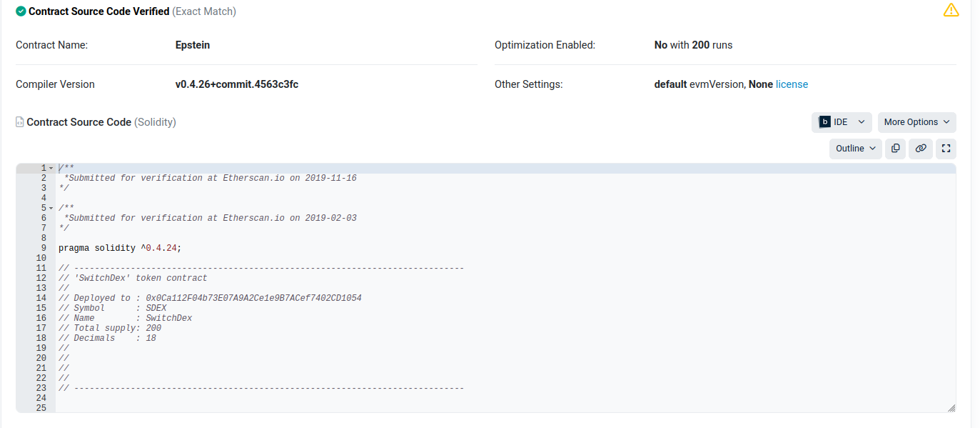Click line number 25 in the gutter
The image size is (980, 428).
(41, 408)
